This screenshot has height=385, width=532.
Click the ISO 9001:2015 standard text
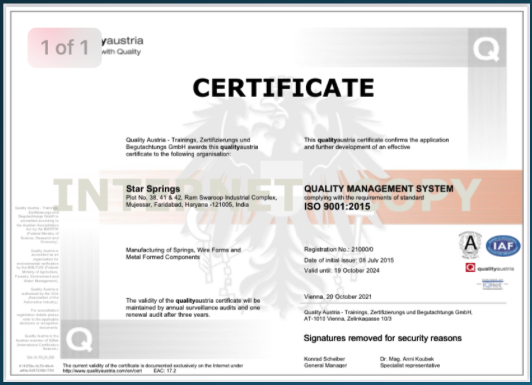coord(337,206)
